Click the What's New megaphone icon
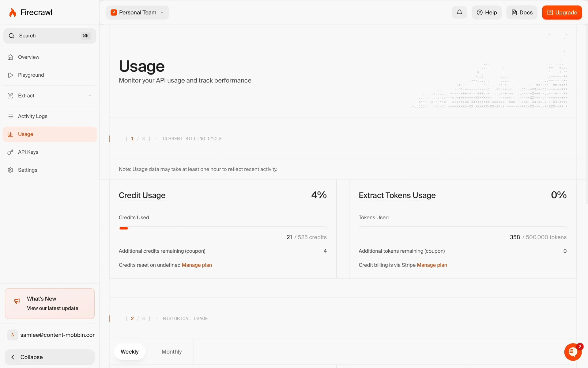 tap(17, 301)
